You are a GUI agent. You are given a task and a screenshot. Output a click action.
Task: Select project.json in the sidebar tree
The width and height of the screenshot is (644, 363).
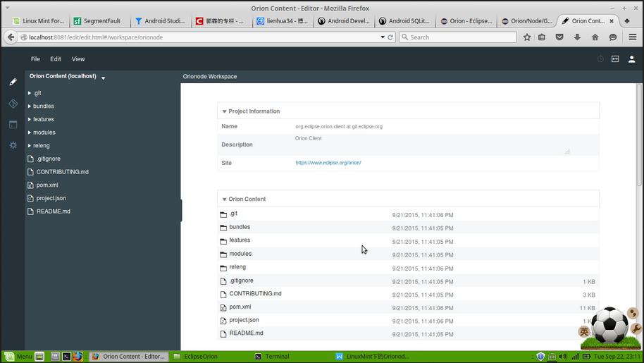51,198
